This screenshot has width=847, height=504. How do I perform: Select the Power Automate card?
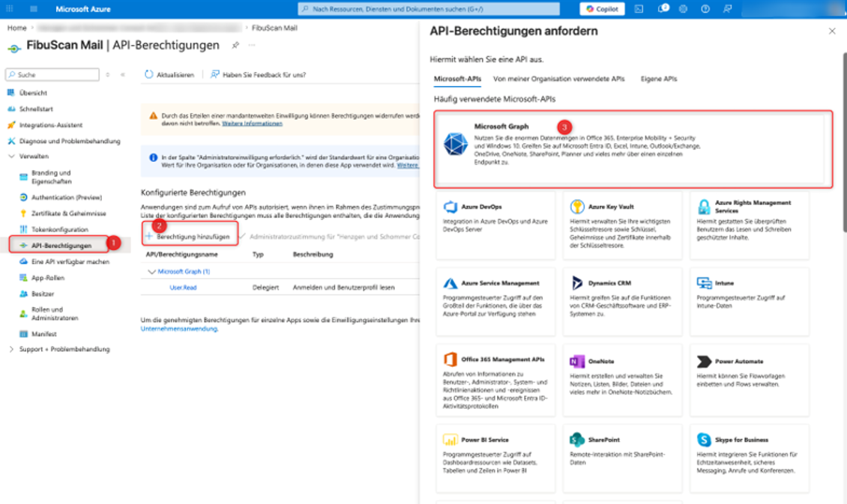(x=750, y=380)
